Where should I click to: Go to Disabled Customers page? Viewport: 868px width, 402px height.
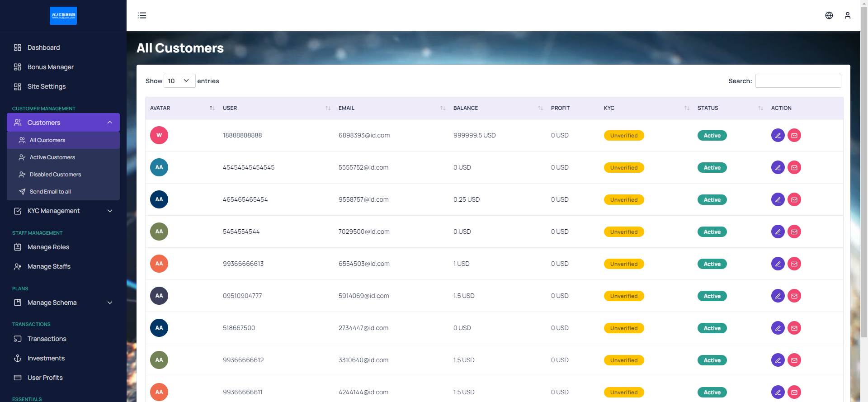55,175
